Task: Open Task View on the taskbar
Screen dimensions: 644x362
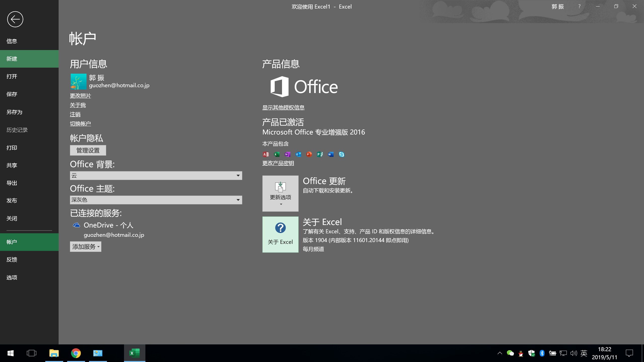Action: click(x=32, y=353)
